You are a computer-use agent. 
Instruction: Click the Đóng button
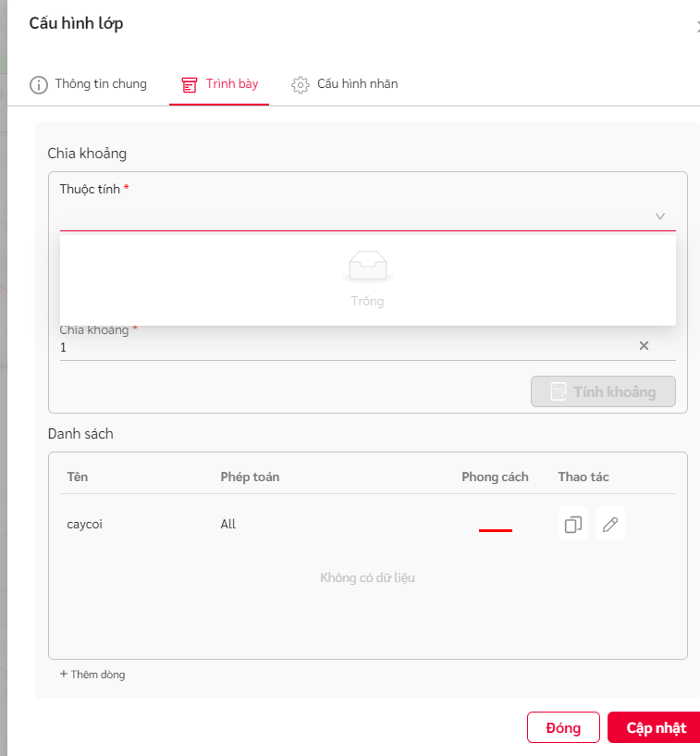coord(563,727)
